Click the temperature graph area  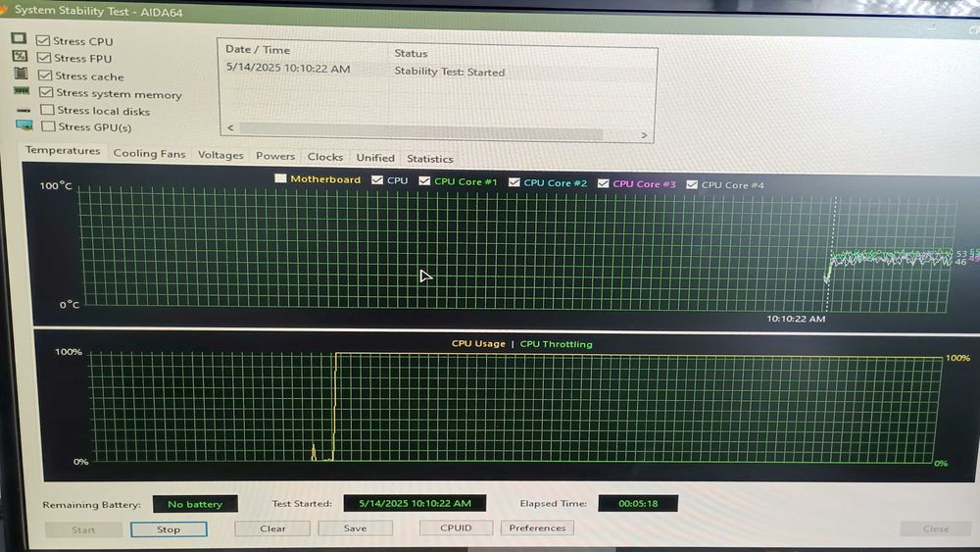[516, 251]
